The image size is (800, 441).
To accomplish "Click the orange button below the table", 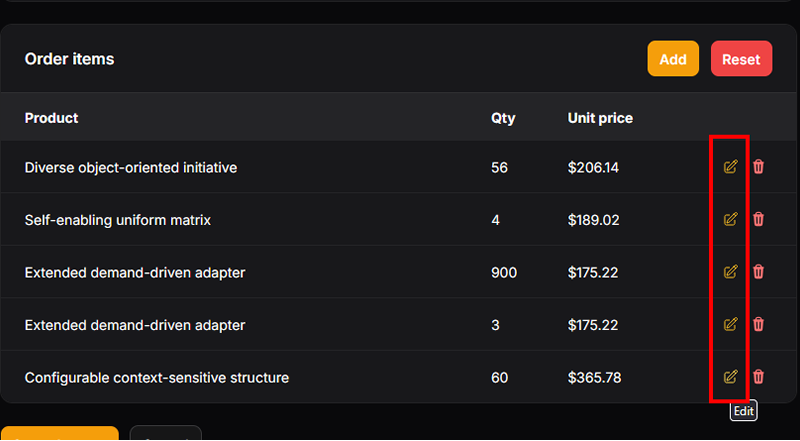I will click(x=60, y=434).
